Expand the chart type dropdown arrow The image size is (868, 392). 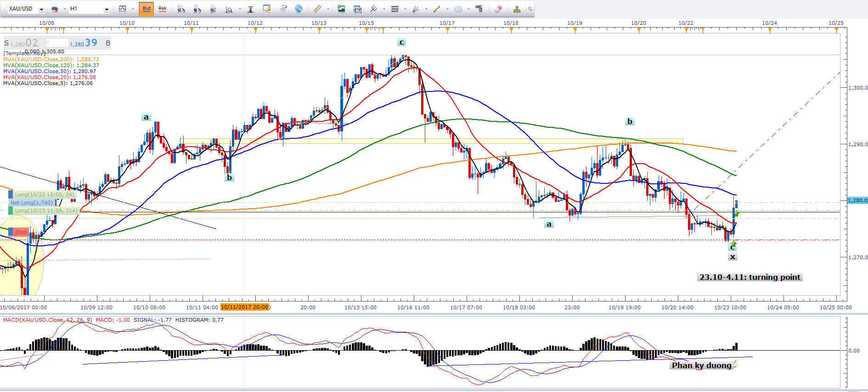(x=133, y=9)
